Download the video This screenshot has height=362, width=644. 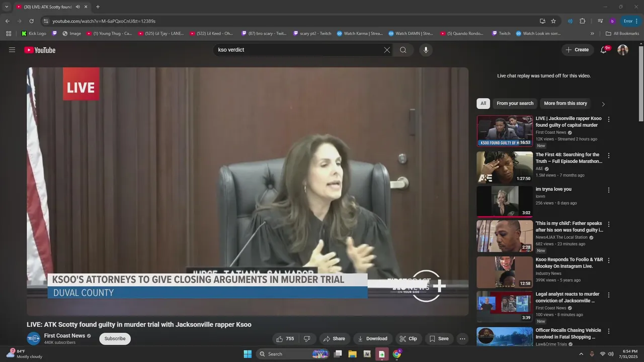click(372, 338)
